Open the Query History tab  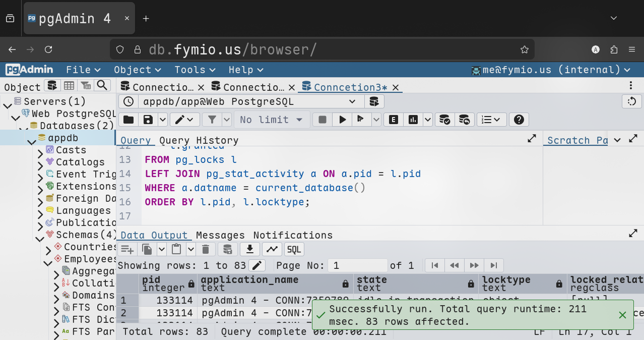[199, 140]
